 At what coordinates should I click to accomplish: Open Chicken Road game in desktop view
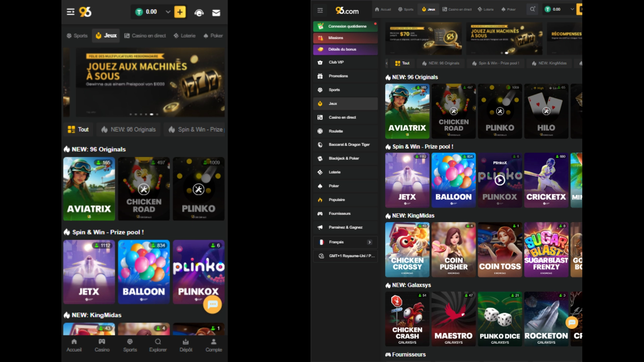point(453,111)
